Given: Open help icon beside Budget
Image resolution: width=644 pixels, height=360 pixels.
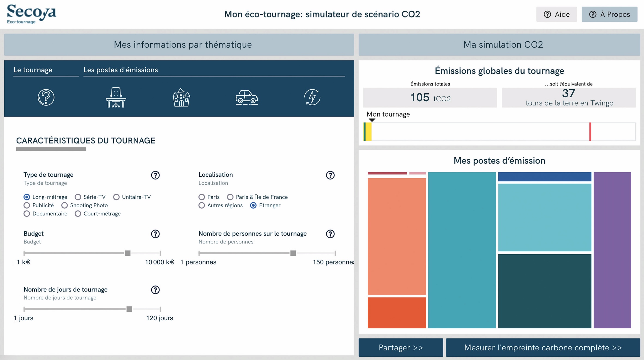Looking at the screenshot, I should coord(155,234).
